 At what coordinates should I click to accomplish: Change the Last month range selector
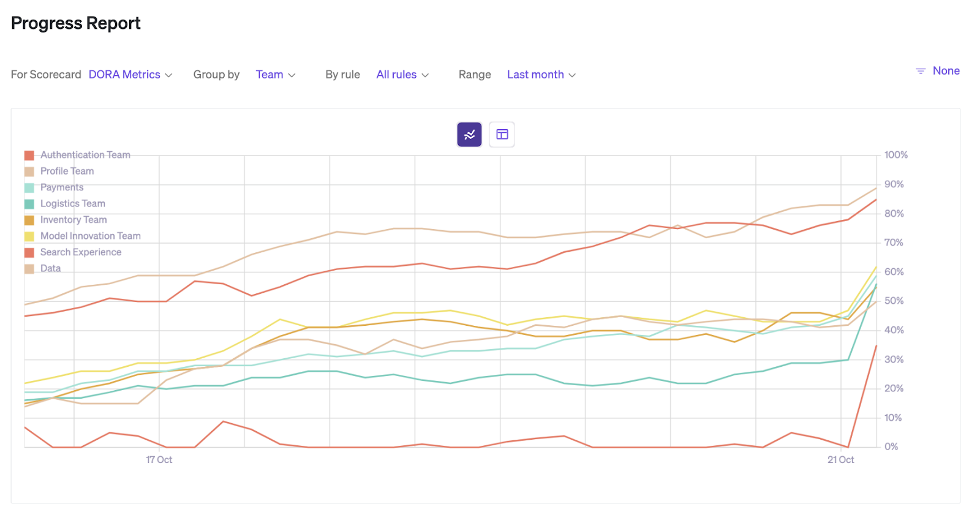541,75
